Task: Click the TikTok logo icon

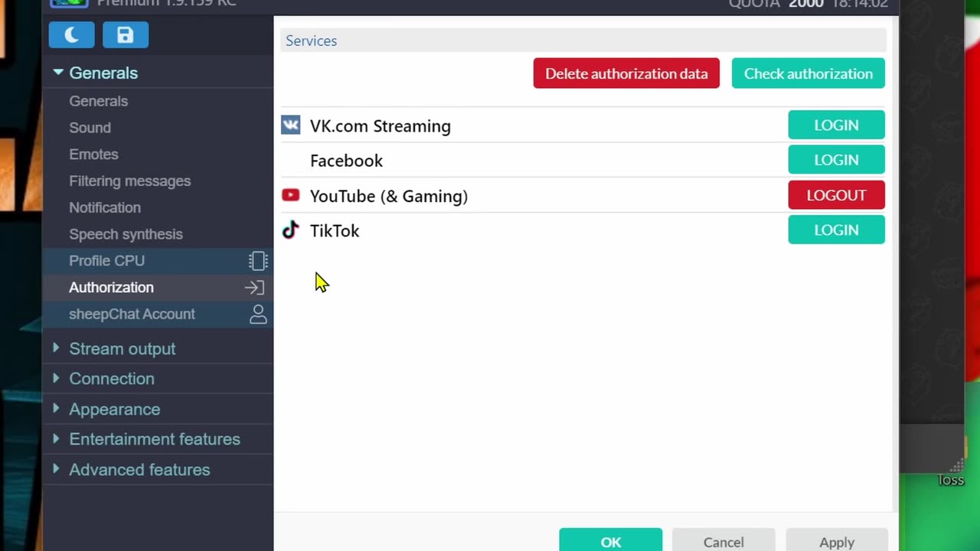Action: pyautogui.click(x=290, y=230)
